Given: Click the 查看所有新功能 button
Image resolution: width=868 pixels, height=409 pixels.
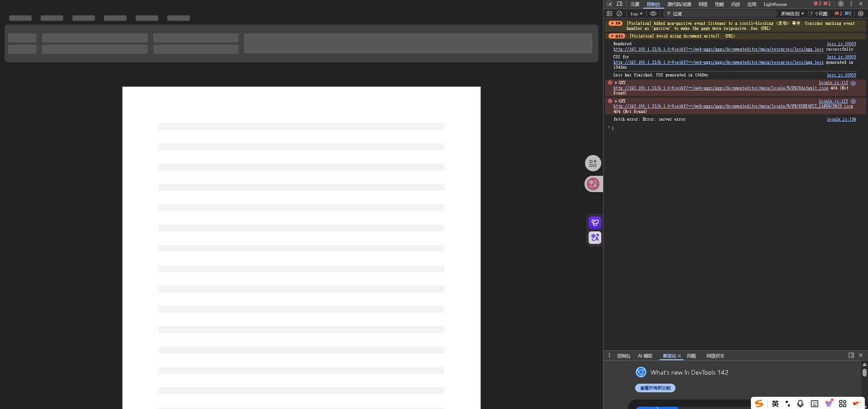Looking at the screenshot, I should click(655, 388).
